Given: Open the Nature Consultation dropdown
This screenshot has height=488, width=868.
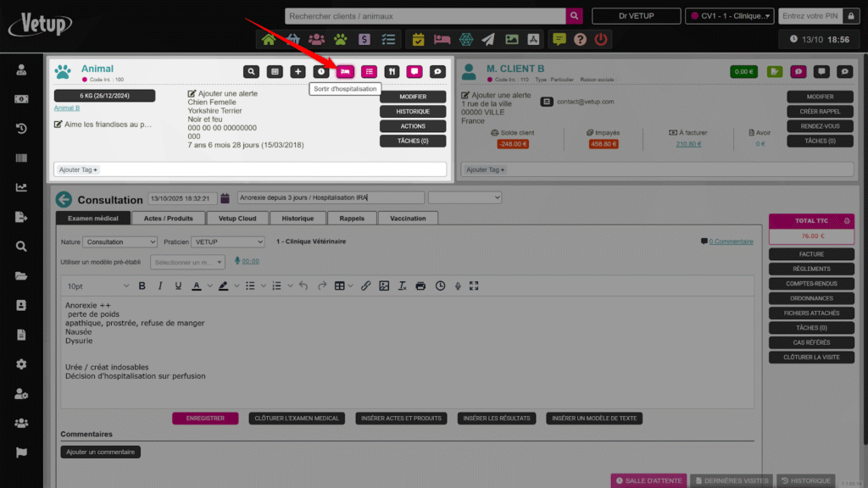Looking at the screenshot, I should (120, 241).
